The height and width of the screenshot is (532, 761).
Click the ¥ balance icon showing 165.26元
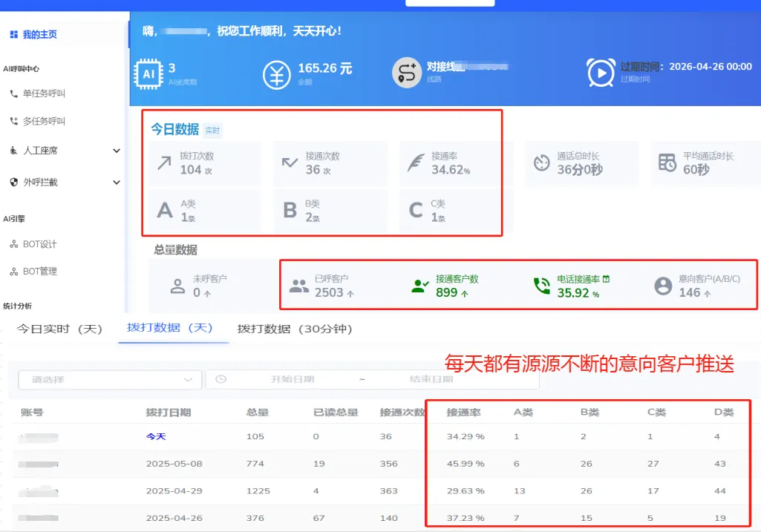point(276,73)
